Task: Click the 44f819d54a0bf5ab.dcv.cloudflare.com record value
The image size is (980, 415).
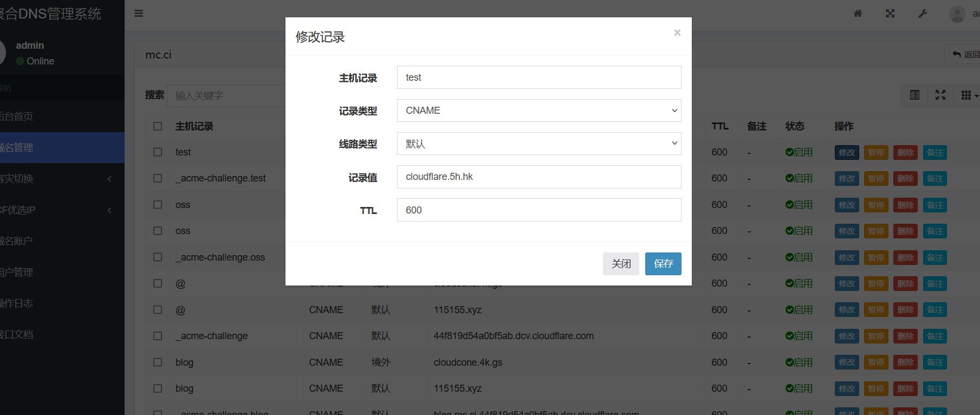Action: (x=514, y=336)
